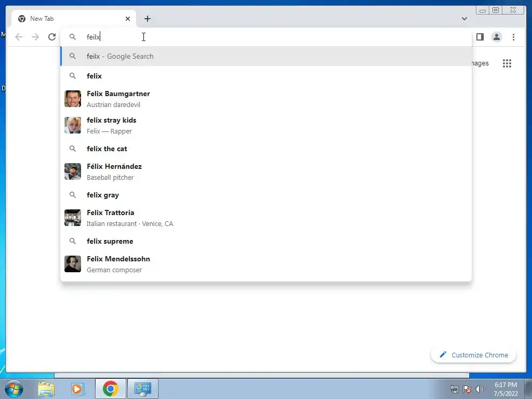This screenshot has height=399, width=532.
Task: Close the New Tab tab
Action: tap(128, 19)
